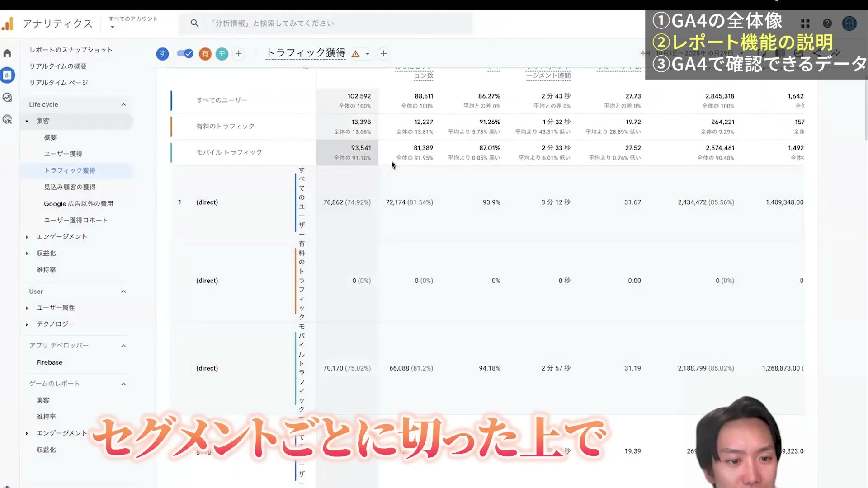The height and width of the screenshot is (488, 868).
Task: Open the Home icon in left rail
Action: (7, 53)
